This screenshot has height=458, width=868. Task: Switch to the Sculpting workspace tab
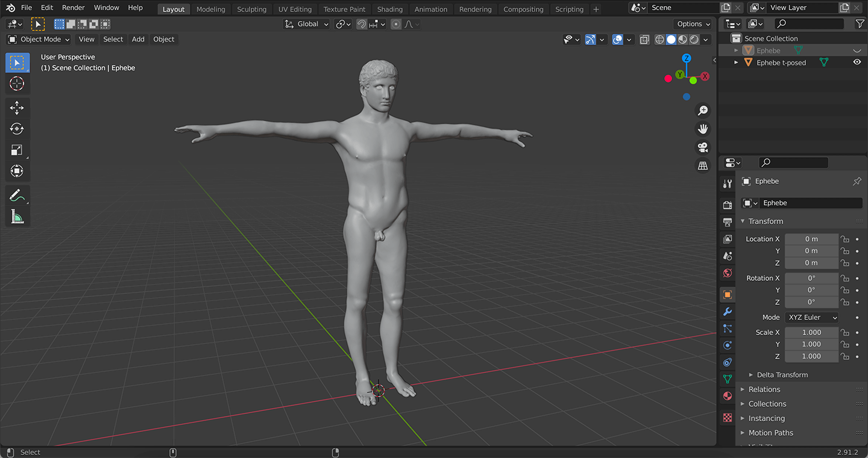(251, 9)
